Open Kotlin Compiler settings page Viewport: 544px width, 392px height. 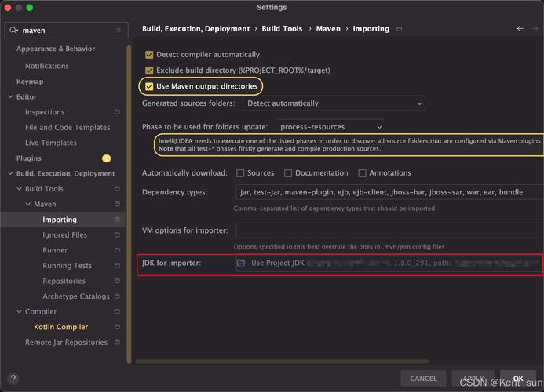pyautogui.click(x=60, y=327)
